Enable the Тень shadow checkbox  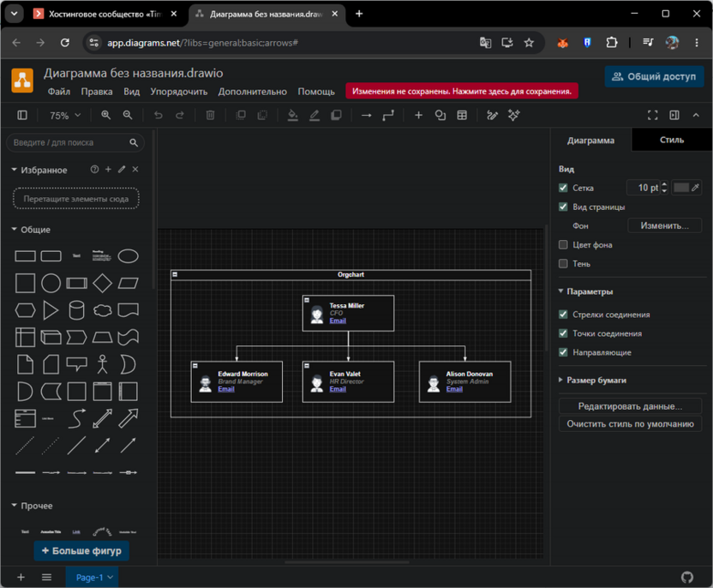tap(563, 264)
